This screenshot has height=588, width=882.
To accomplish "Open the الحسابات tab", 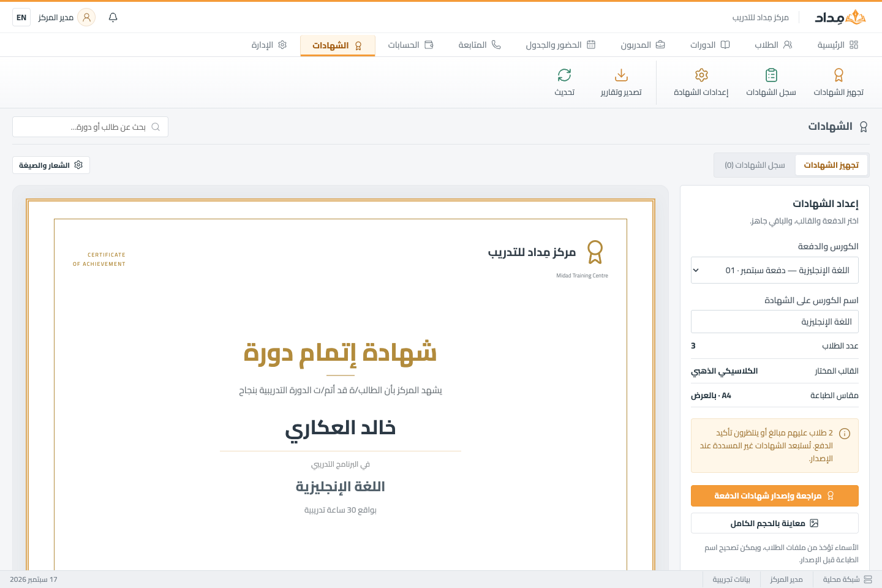I will [410, 45].
